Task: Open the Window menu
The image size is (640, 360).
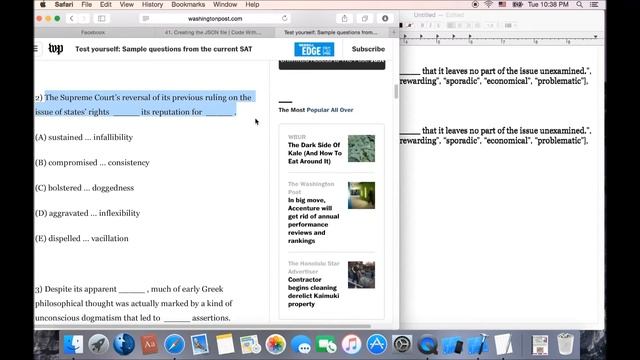Action: (x=225, y=4)
